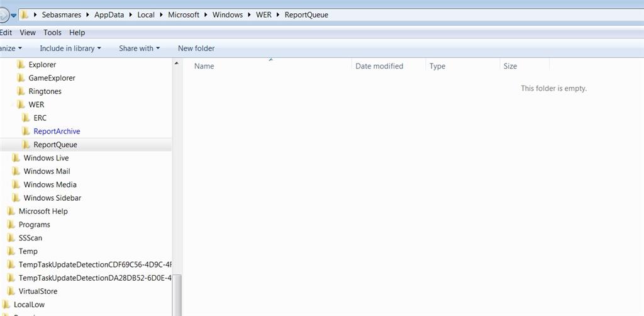
Task: Click the ReportQueue folder icon in tree
Action: [x=26, y=145]
